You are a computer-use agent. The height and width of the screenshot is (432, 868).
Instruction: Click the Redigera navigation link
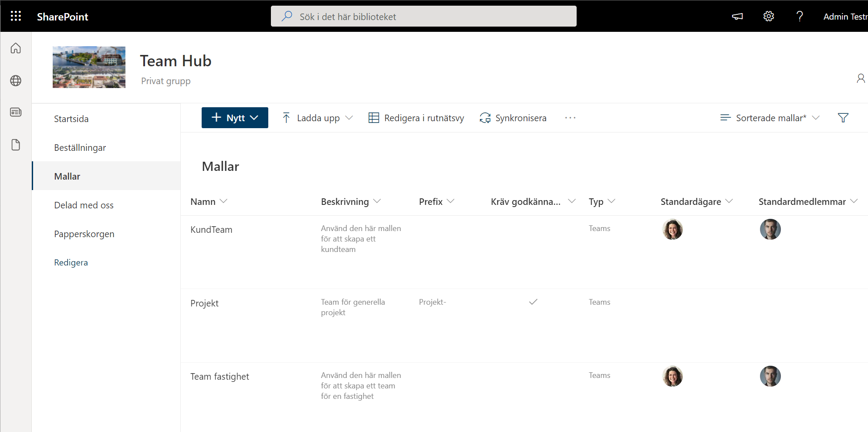coord(71,262)
